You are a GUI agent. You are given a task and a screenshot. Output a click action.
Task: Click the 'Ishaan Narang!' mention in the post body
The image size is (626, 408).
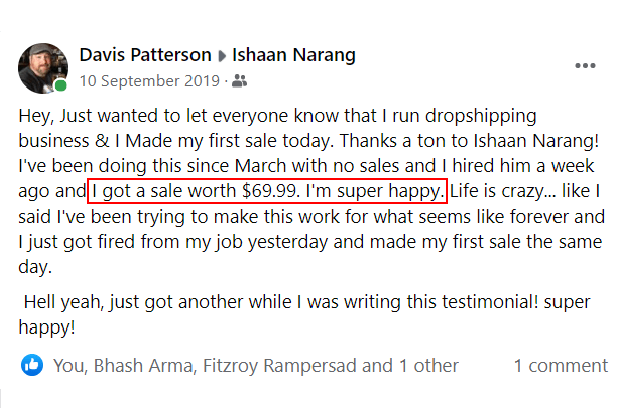(x=536, y=141)
